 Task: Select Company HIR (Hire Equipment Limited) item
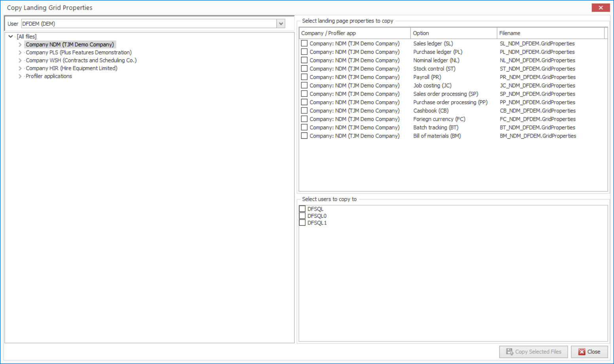click(72, 68)
